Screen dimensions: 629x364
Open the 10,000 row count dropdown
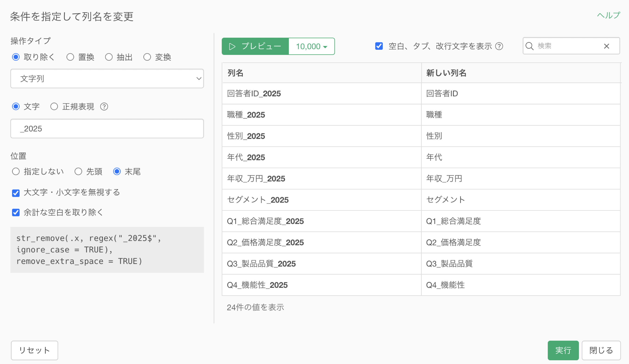[311, 46]
